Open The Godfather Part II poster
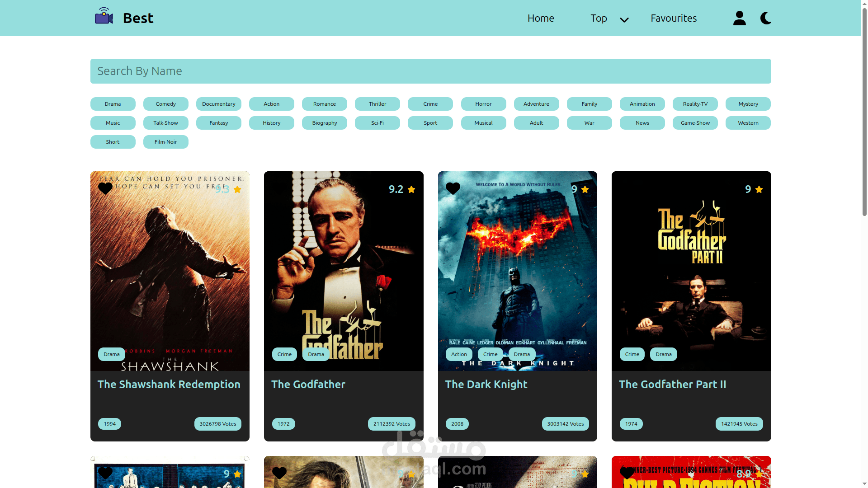Viewport: 868px width, 488px height. click(x=691, y=271)
